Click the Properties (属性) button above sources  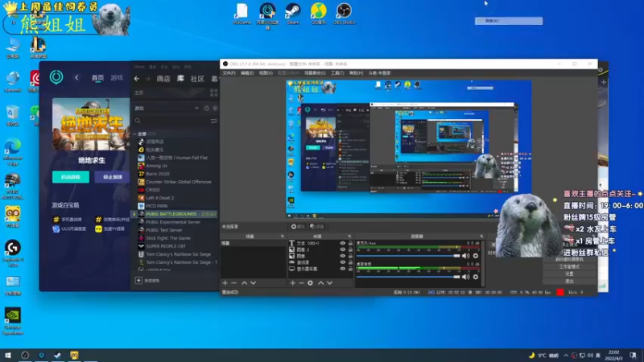click(x=298, y=227)
